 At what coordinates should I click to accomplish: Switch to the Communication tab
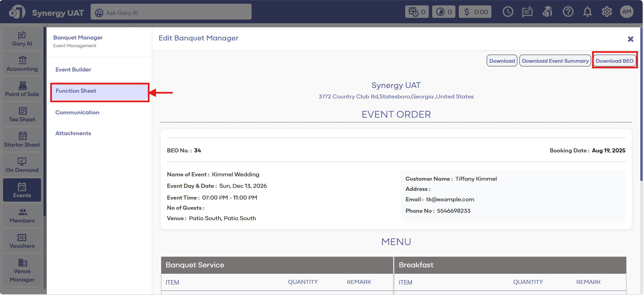point(77,112)
